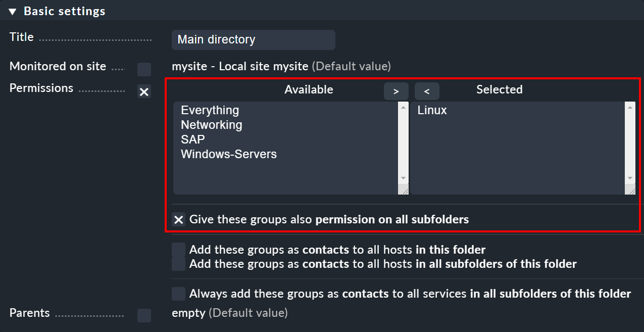Click the Selected list resize grip
This screenshot has width=644, height=332.
[x=630, y=189]
